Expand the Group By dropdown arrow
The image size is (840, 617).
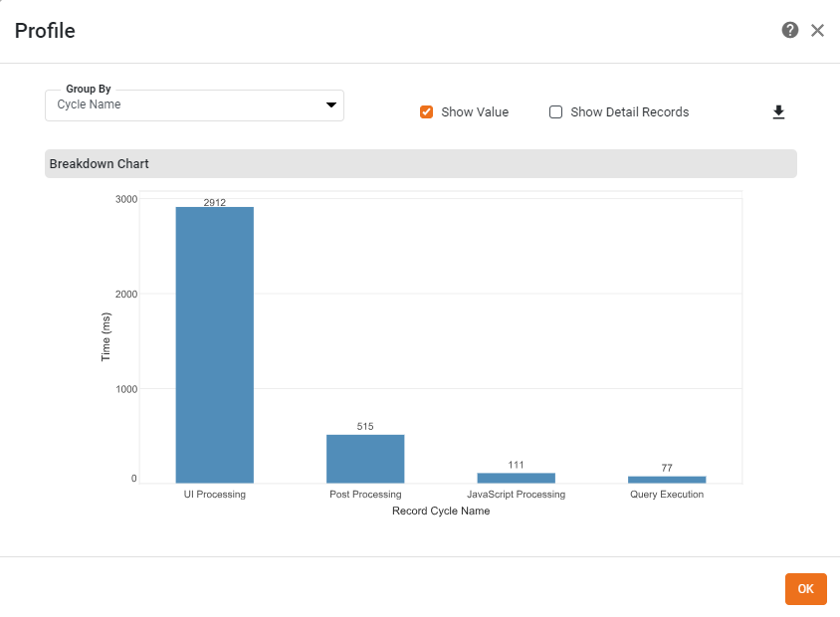pos(331,104)
